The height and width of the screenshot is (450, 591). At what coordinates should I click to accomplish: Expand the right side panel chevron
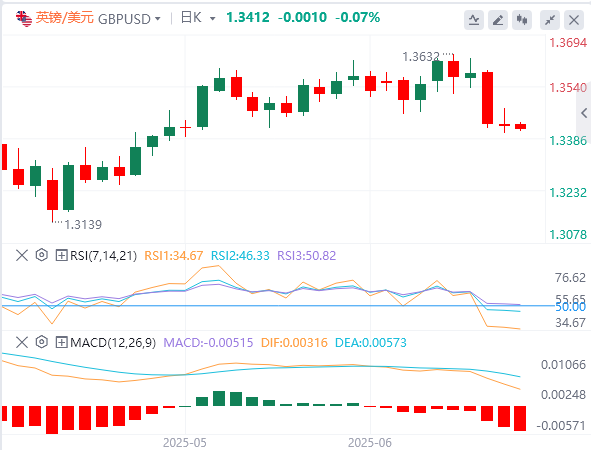(x=584, y=113)
